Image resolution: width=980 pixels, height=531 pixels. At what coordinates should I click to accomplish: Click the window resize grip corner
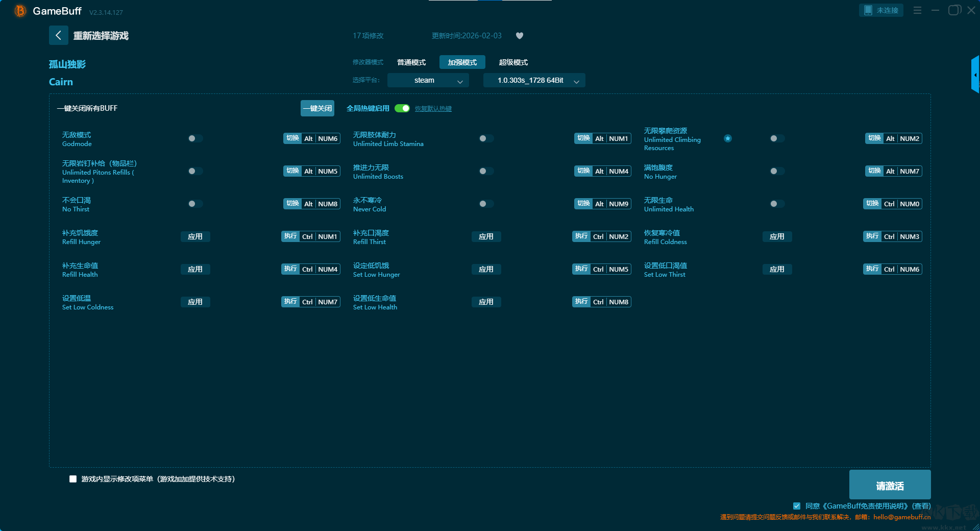pyautogui.click(x=975, y=526)
